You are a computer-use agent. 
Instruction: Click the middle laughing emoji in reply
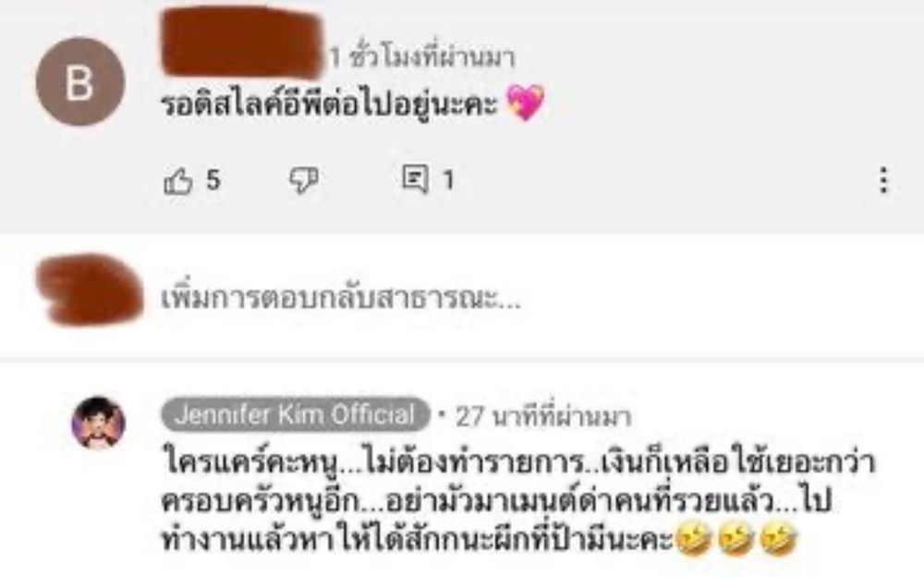[x=736, y=540]
